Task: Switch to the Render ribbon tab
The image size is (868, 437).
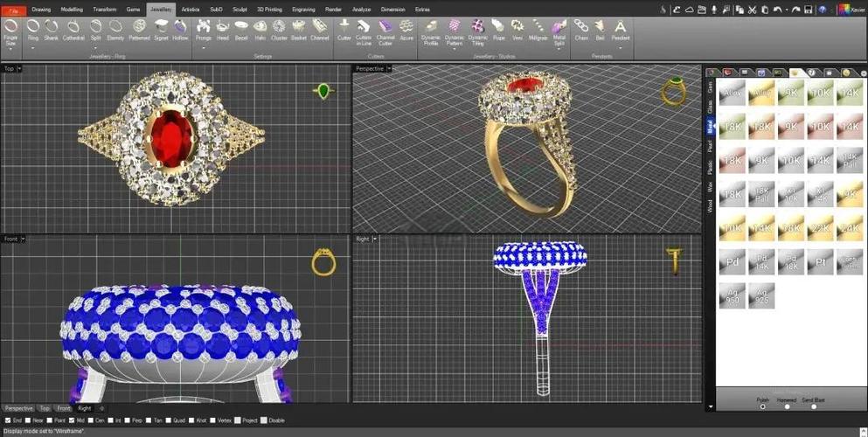Action: [333, 10]
